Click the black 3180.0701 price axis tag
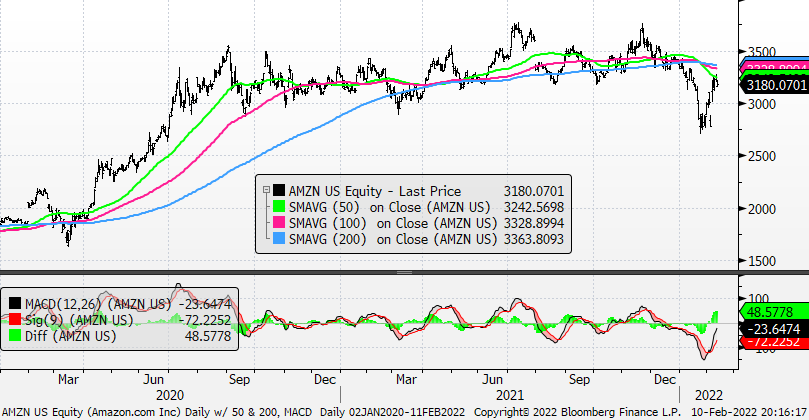This screenshot has width=809, height=420. (774, 84)
